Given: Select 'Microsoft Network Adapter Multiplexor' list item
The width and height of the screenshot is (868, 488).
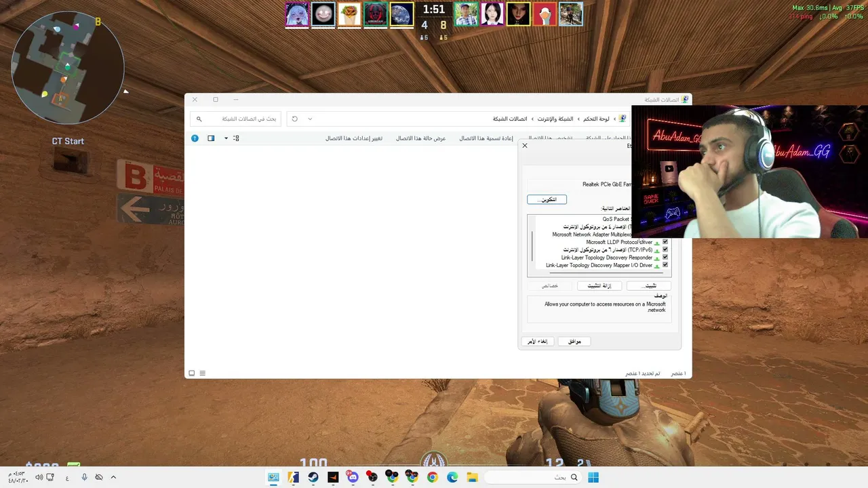Looking at the screenshot, I should tap(592, 235).
